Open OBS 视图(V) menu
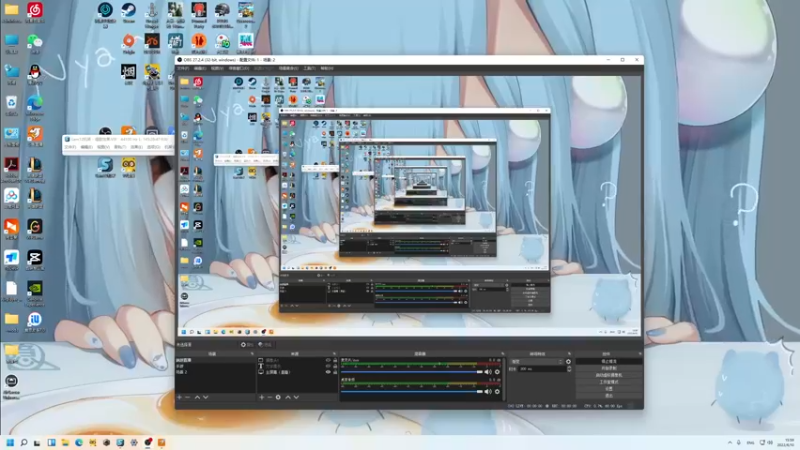The height and width of the screenshot is (450, 800). pyautogui.click(x=217, y=68)
